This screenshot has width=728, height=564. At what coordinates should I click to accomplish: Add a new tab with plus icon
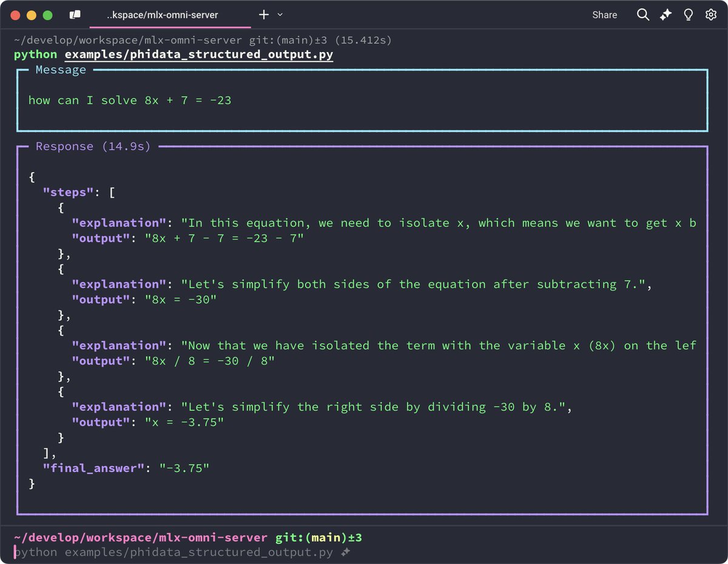(x=264, y=15)
